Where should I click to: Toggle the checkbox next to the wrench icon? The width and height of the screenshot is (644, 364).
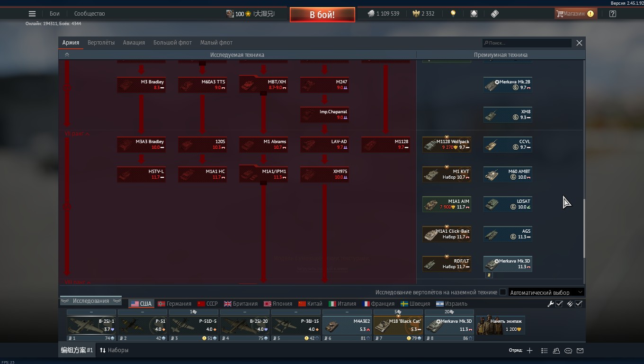pos(559,304)
